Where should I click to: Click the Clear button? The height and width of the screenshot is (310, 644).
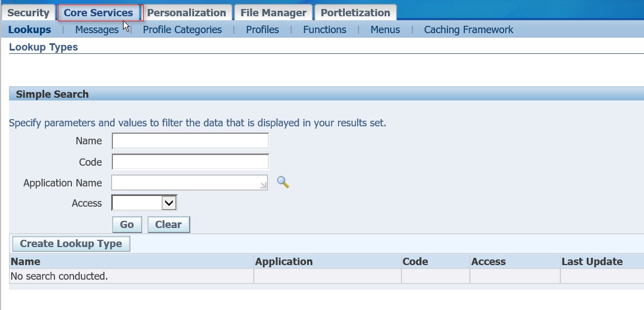click(168, 225)
